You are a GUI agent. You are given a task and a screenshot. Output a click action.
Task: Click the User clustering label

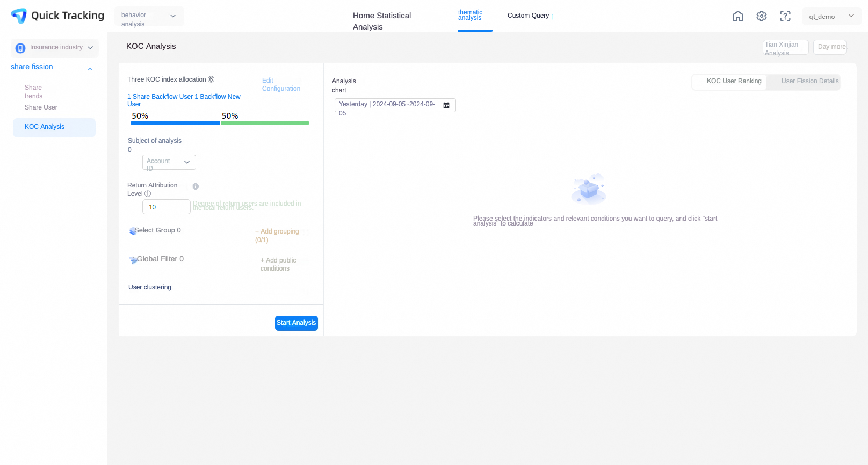150,287
